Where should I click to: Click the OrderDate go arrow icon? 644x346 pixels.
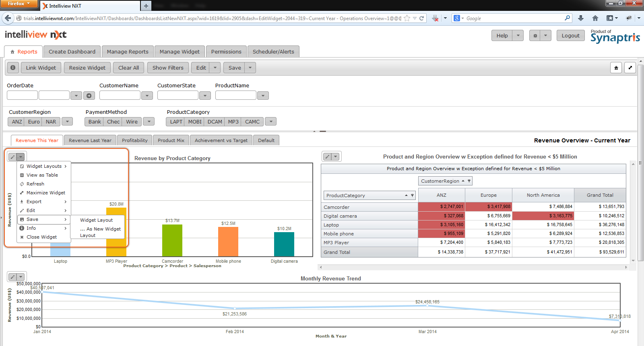click(x=89, y=96)
